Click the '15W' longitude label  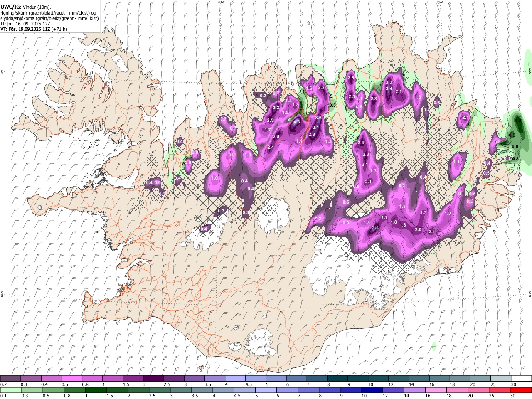click(440, 2)
